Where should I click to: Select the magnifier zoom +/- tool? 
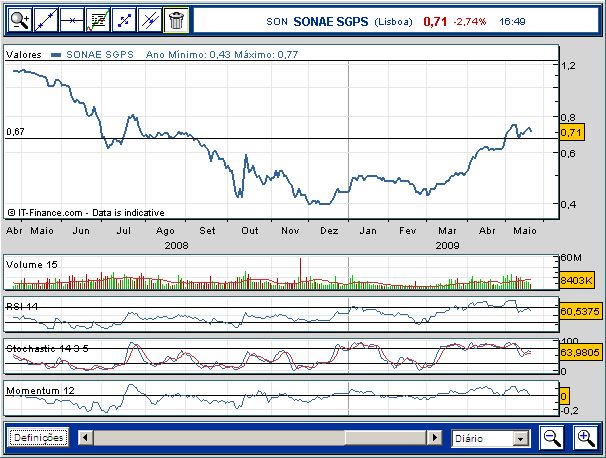point(20,20)
